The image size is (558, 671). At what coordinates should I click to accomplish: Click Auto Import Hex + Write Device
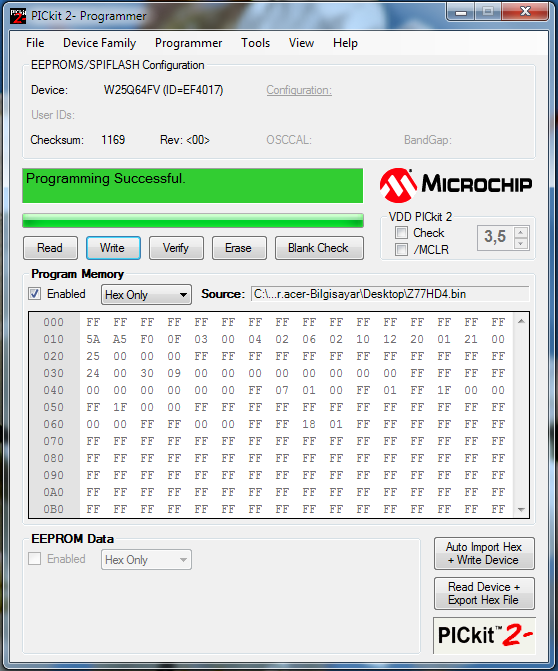(x=484, y=553)
